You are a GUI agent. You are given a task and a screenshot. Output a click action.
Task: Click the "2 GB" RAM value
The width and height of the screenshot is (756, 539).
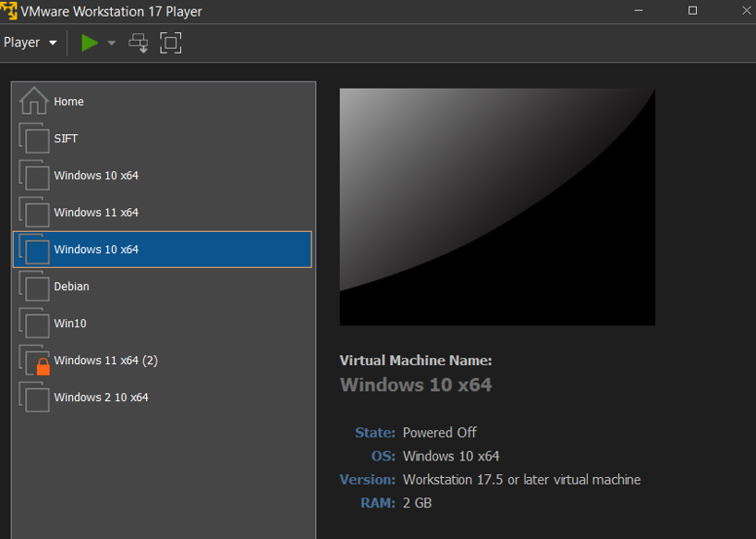click(418, 503)
